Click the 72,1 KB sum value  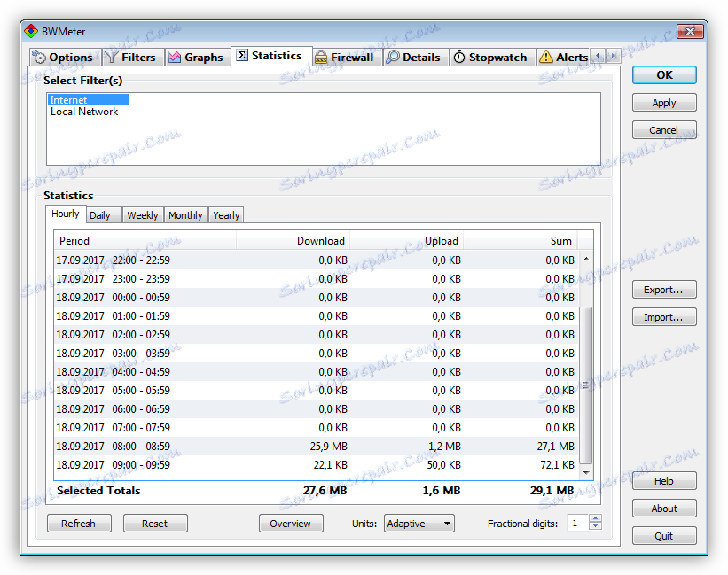[x=557, y=464]
